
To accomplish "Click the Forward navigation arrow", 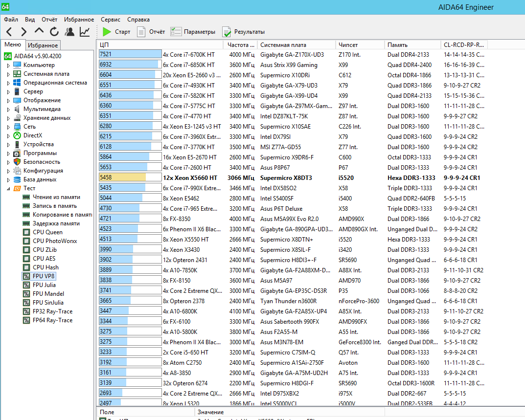I will pos(24,32).
